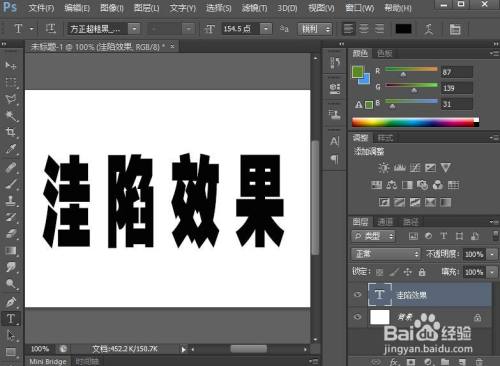Open the Paragraph panel from dock
The height and width of the screenshot is (366, 500).
tap(335, 159)
